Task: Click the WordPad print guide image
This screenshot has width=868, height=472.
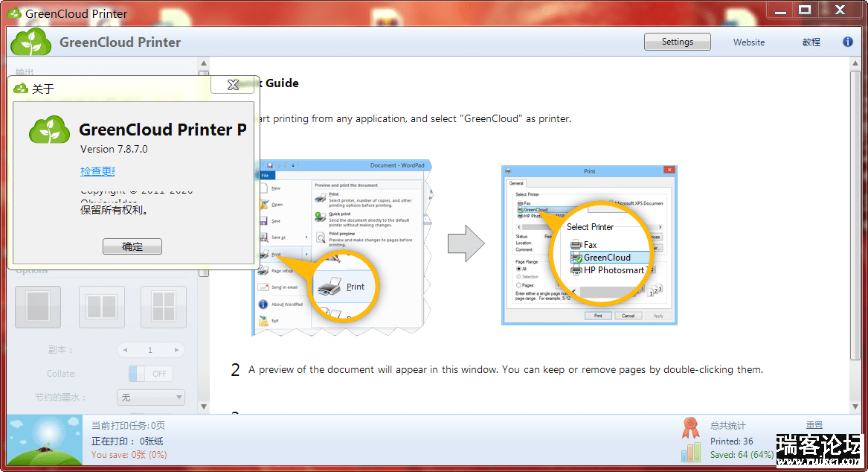Action: tap(343, 248)
